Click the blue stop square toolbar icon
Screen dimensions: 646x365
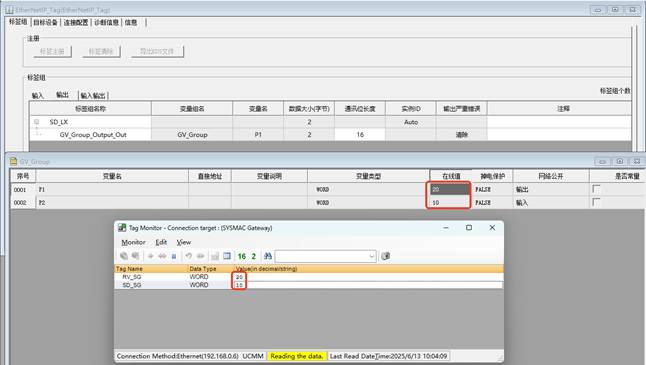(x=174, y=256)
